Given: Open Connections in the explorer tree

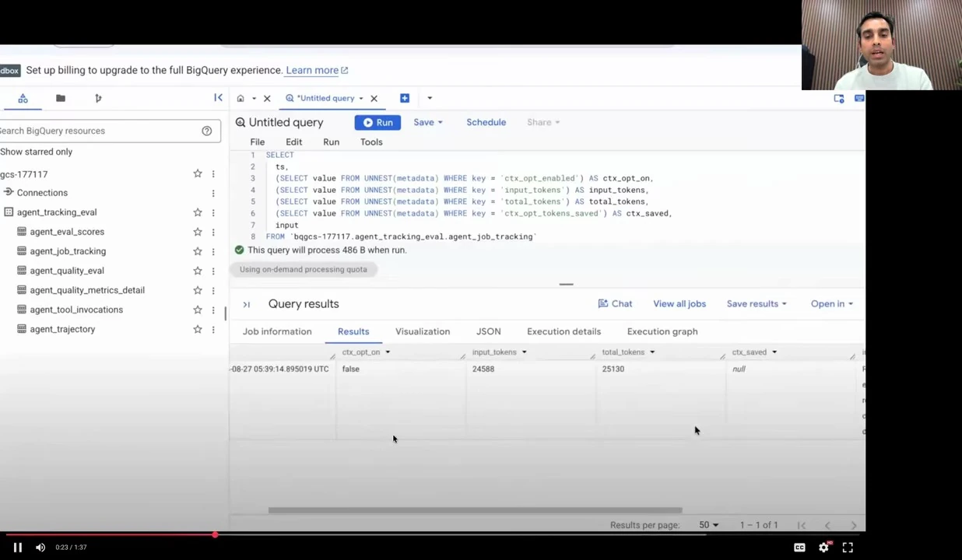Looking at the screenshot, I should point(42,193).
